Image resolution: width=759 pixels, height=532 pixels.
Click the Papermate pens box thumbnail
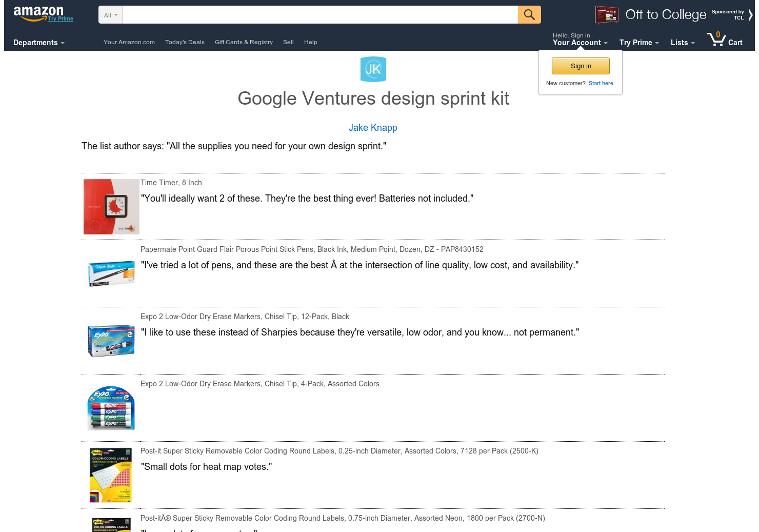coord(111,273)
